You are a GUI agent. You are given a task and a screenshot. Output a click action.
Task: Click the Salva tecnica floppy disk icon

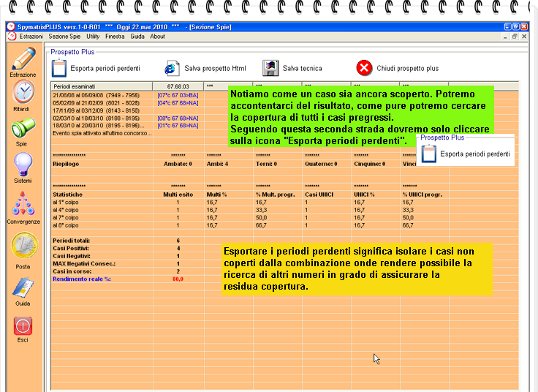pos(270,68)
